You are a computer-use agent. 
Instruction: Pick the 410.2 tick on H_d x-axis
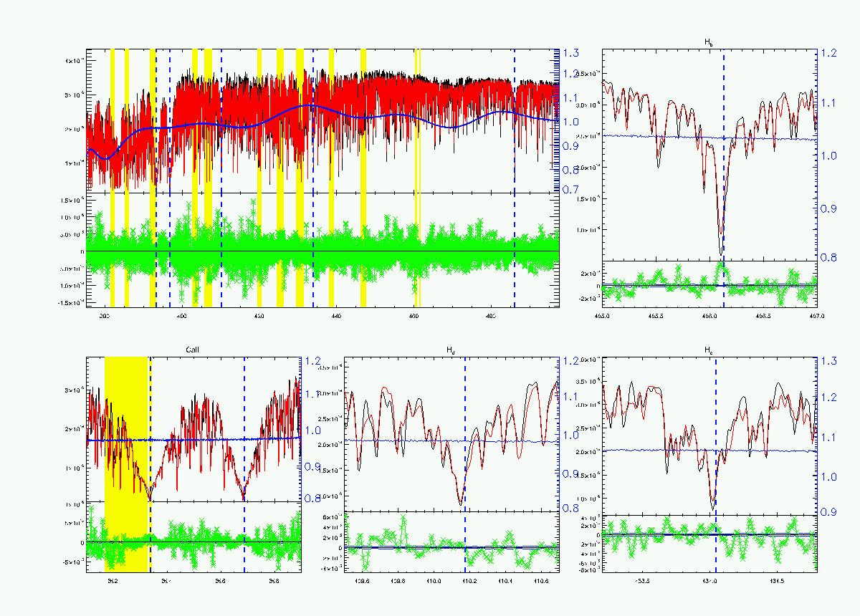click(x=469, y=582)
